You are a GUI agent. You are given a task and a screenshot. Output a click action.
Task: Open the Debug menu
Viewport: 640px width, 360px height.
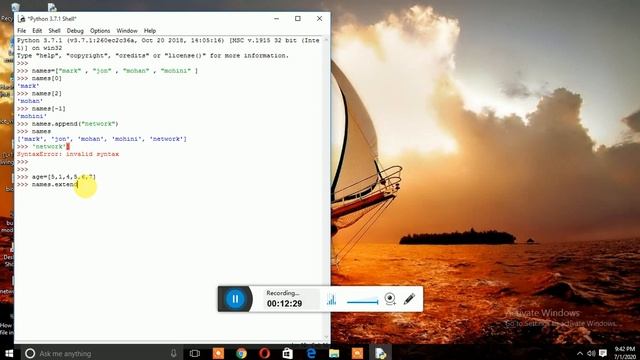pos(75,31)
